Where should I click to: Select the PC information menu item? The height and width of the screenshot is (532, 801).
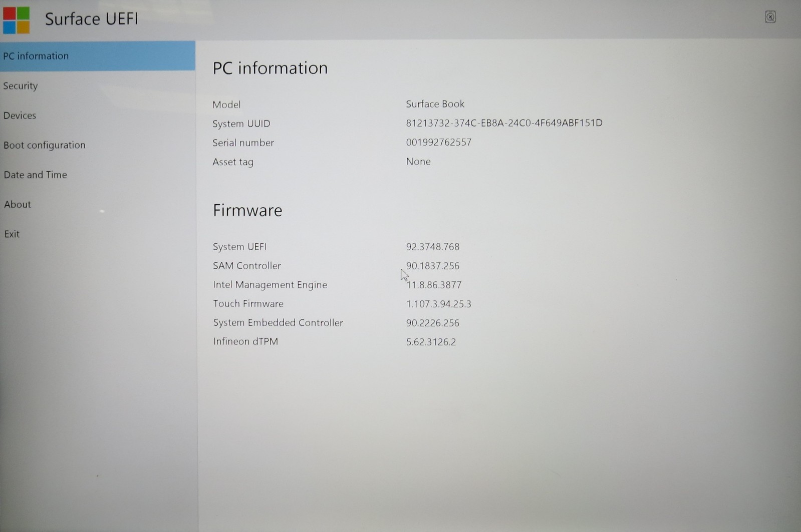tap(98, 56)
